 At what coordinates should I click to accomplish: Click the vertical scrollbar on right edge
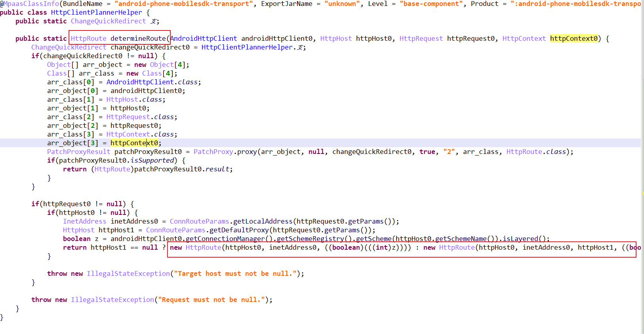pyautogui.click(x=642, y=166)
